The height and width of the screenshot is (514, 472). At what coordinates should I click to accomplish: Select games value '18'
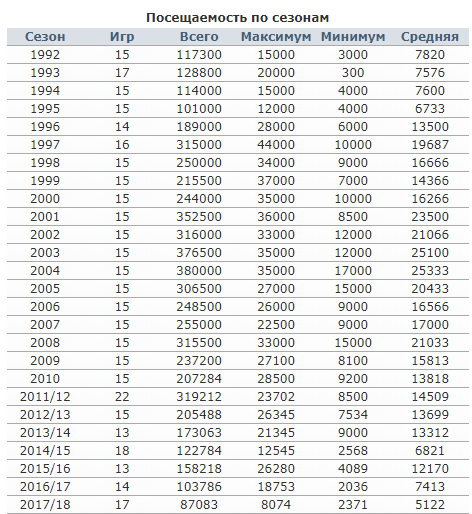tap(122, 451)
